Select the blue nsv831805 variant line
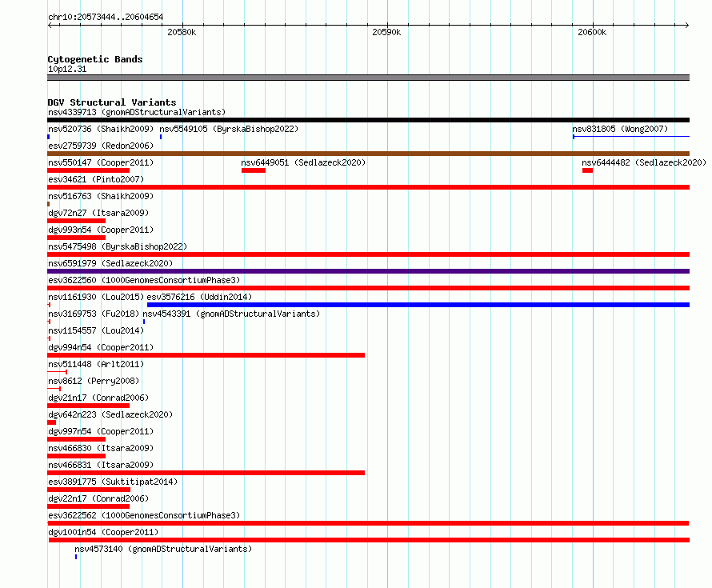The height and width of the screenshot is (588, 712). pyautogui.click(x=631, y=137)
